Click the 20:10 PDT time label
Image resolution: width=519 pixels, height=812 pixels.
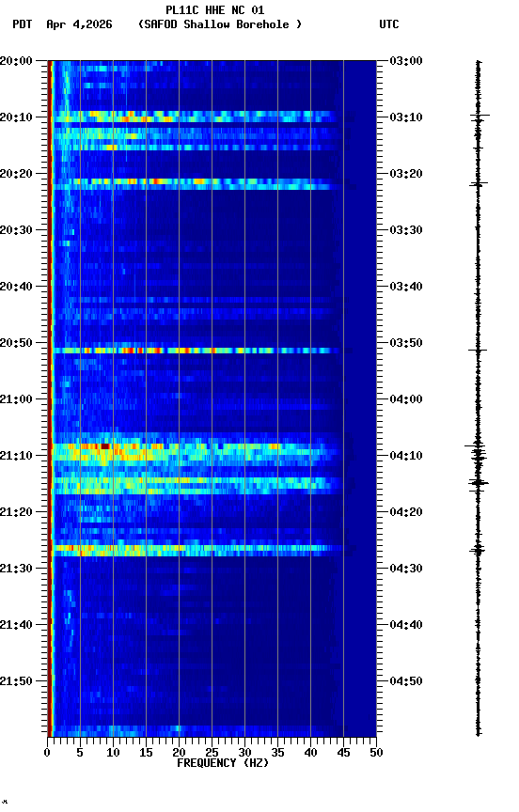[x=16, y=117]
